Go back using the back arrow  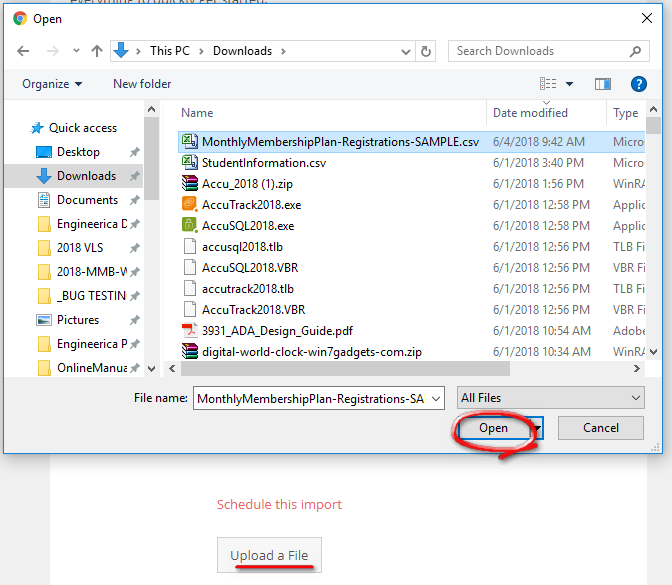23,51
